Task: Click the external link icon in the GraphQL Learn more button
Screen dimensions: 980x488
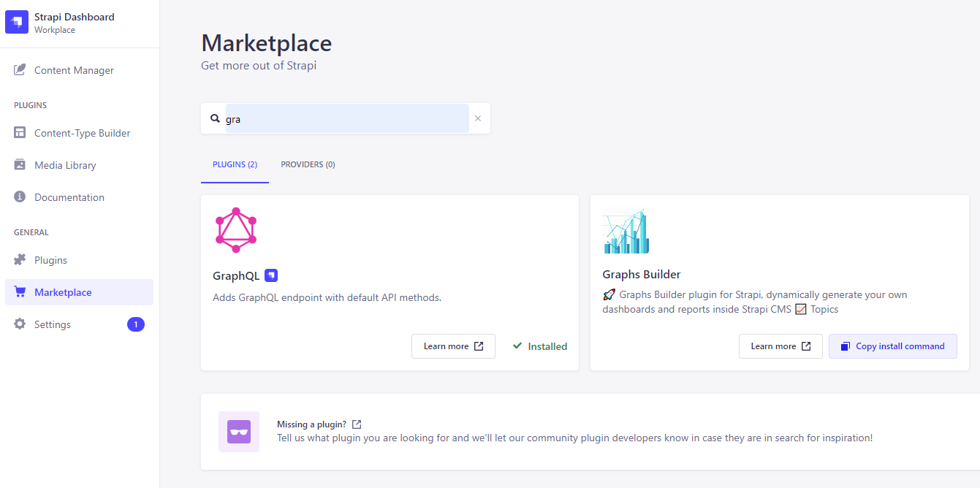Action: (479, 346)
